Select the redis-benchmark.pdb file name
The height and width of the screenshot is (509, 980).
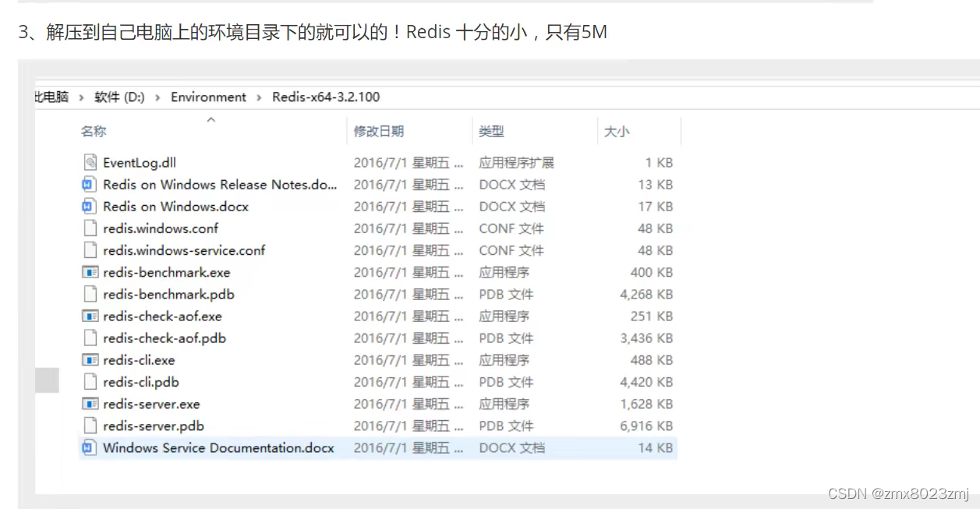click(x=168, y=294)
